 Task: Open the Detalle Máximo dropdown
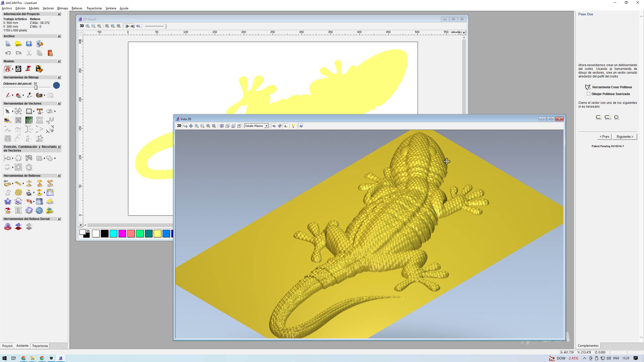pyautogui.click(x=266, y=126)
